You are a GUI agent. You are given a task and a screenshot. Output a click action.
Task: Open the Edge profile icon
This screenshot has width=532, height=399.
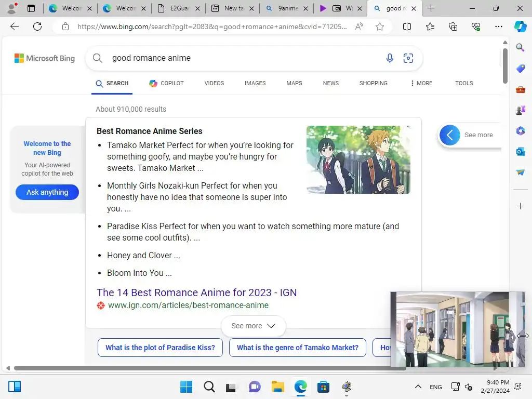pyautogui.click(x=12, y=8)
